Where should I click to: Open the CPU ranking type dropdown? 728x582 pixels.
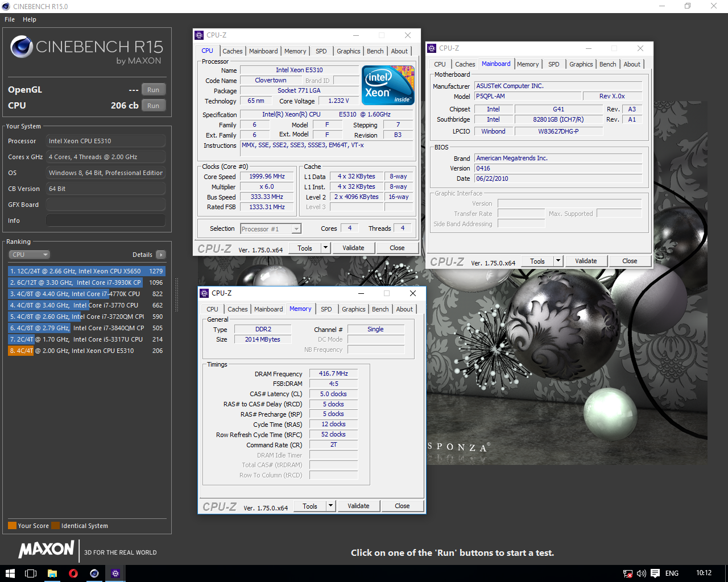pos(30,255)
